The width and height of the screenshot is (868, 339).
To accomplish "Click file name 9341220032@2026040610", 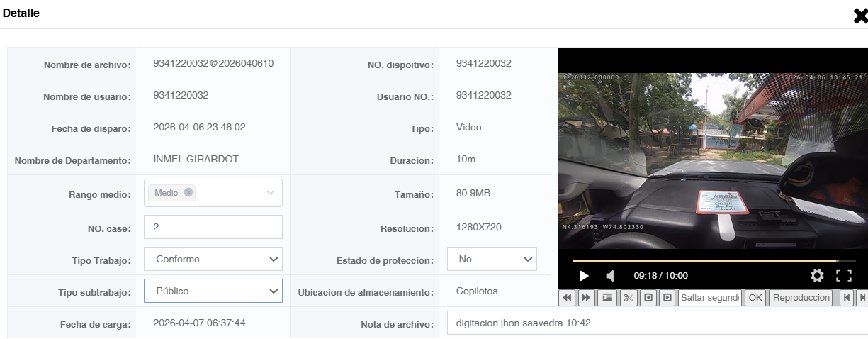I will click(x=213, y=63).
